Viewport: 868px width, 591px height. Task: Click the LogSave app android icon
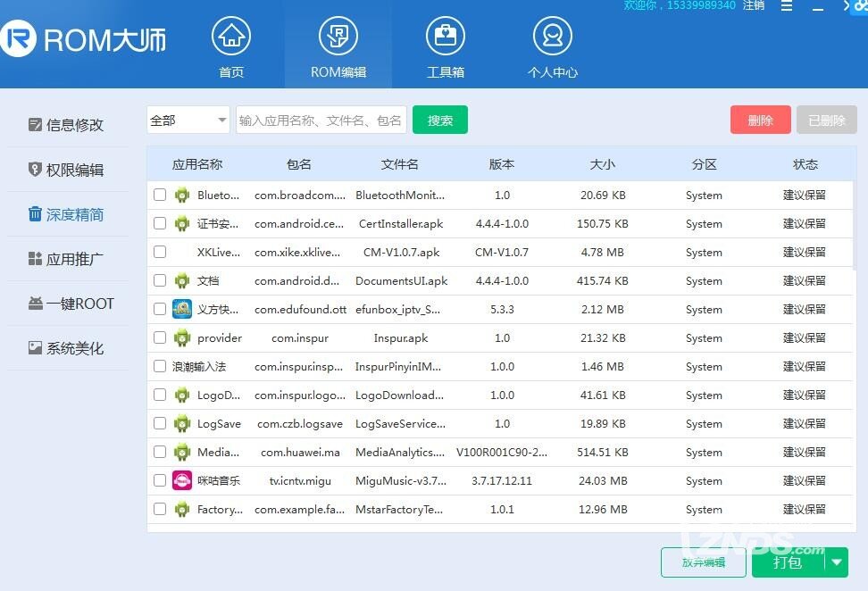pyautogui.click(x=182, y=424)
